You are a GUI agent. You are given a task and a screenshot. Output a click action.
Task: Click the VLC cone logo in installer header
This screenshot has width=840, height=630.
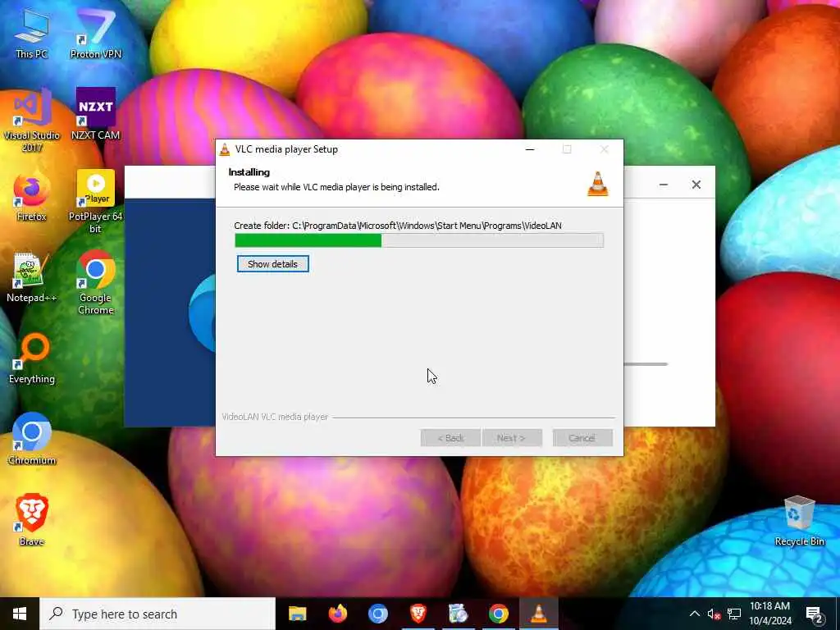click(598, 184)
